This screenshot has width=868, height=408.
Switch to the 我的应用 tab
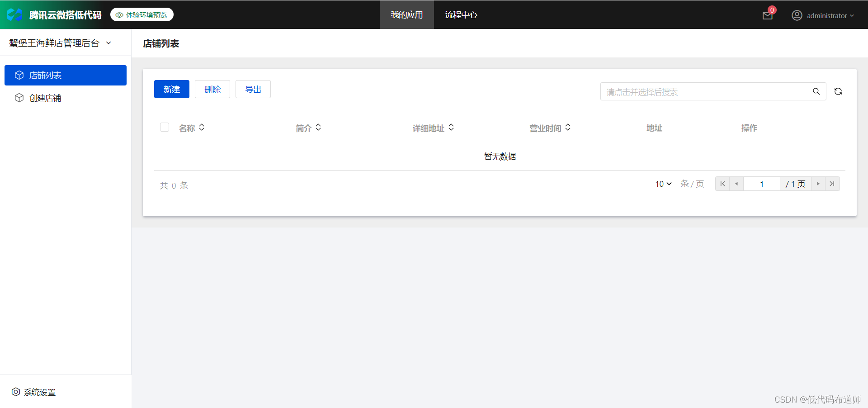tap(406, 14)
